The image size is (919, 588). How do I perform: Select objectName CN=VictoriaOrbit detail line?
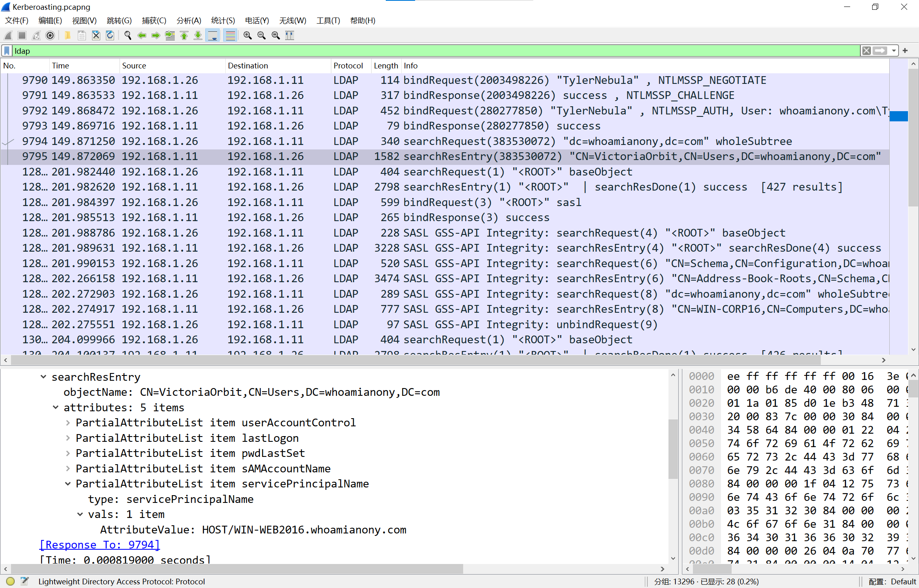point(252,392)
